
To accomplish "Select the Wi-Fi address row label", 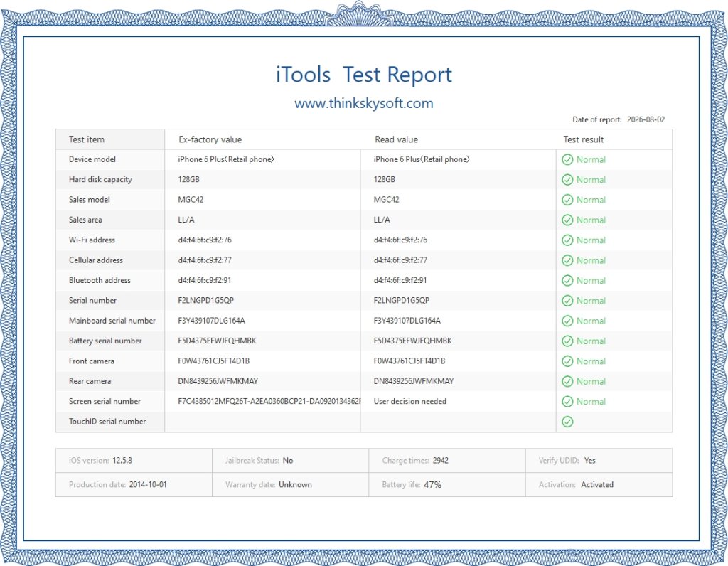I will click(x=92, y=240).
